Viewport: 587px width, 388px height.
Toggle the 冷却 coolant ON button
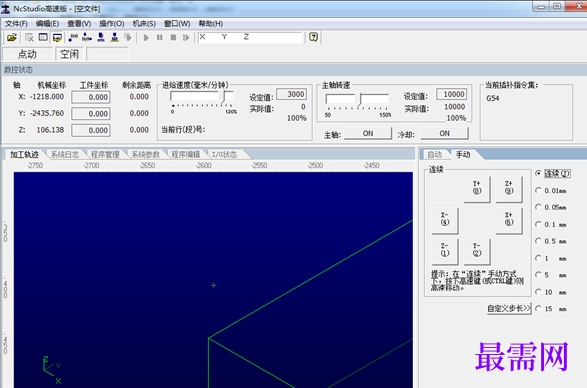tap(444, 133)
